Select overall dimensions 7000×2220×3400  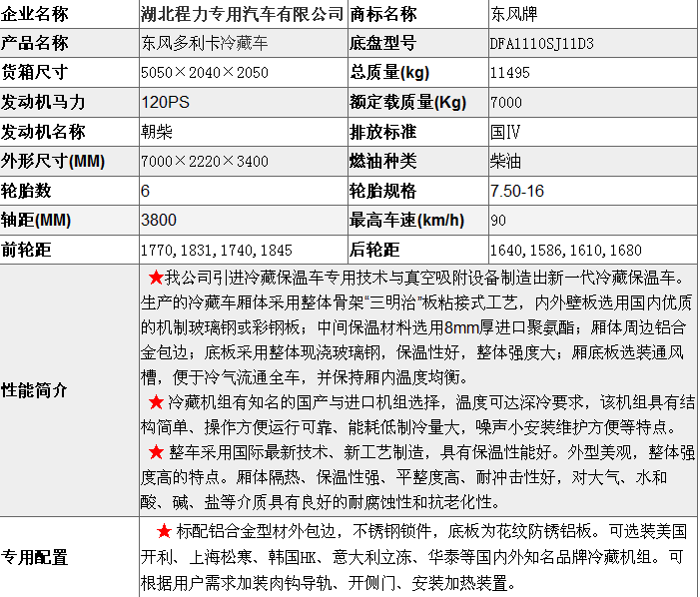tap(205, 161)
